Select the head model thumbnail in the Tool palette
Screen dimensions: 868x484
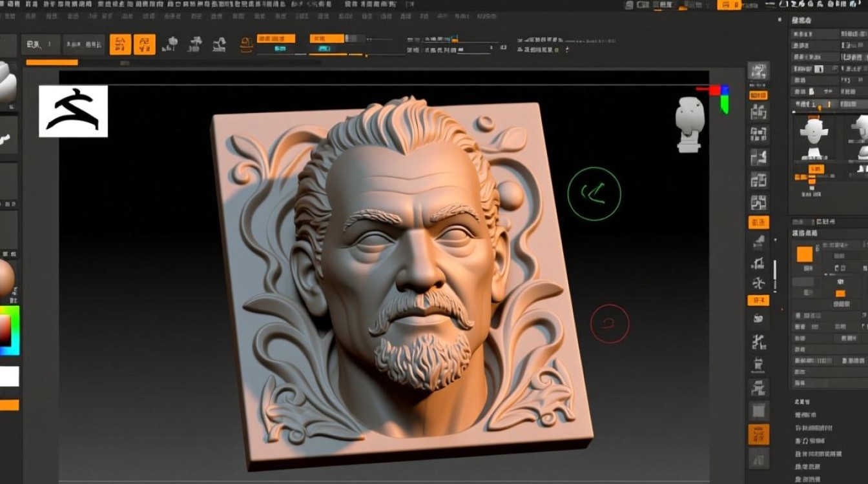(x=815, y=134)
